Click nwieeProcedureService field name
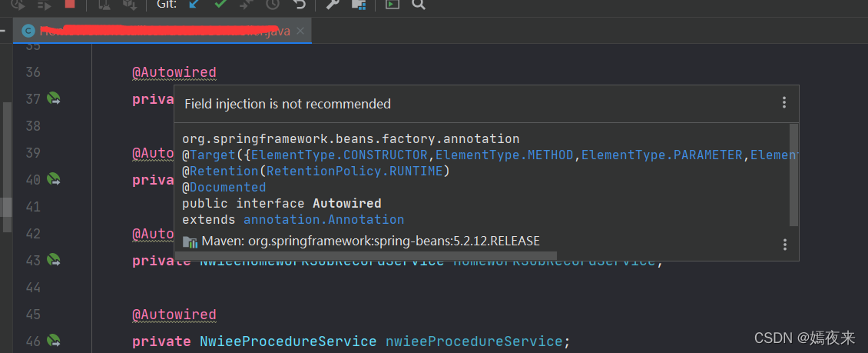Viewport: 868px width, 353px height. click(474, 341)
